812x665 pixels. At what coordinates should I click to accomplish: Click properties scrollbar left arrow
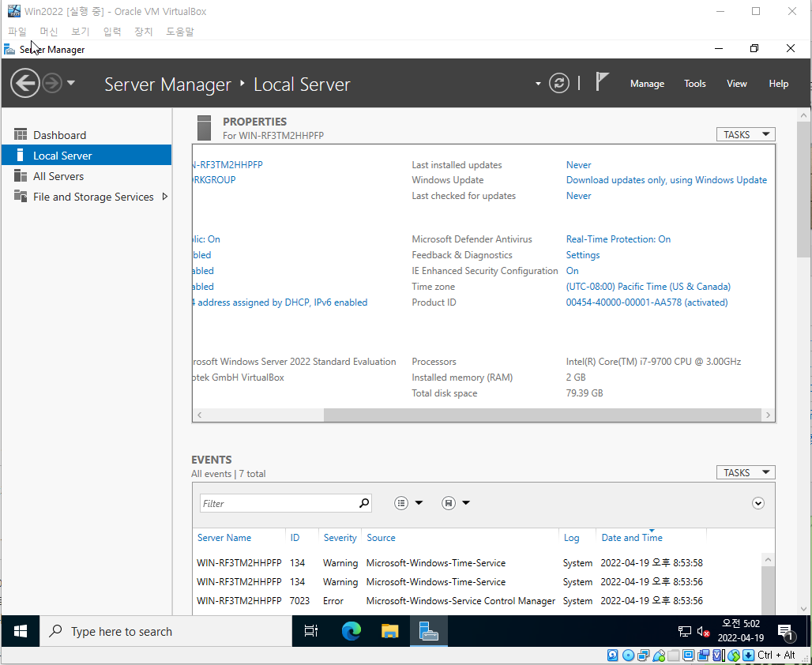(x=199, y=415)
